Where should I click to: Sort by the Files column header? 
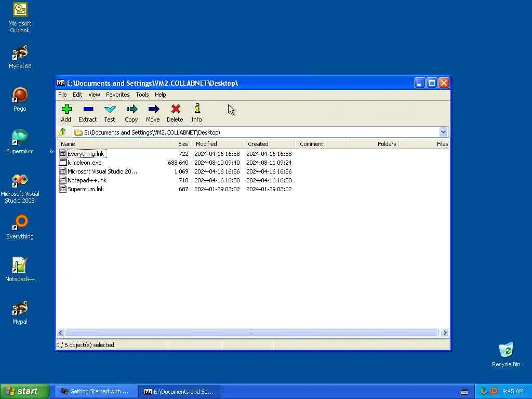[x=424, y=144]
